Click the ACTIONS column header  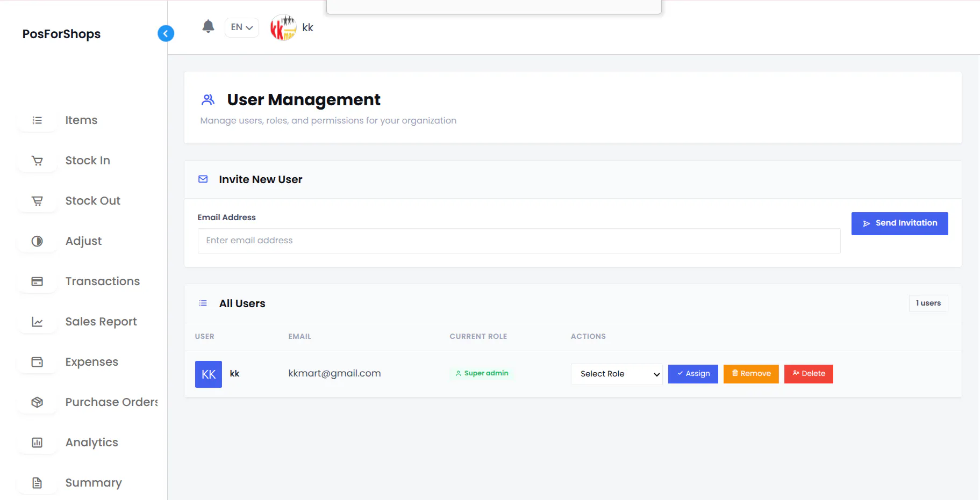[x=588, y=337]
